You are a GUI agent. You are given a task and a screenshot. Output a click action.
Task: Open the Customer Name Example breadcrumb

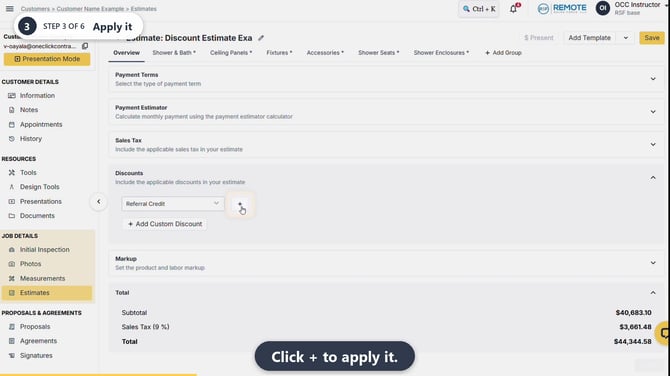[x=90, y=9]
